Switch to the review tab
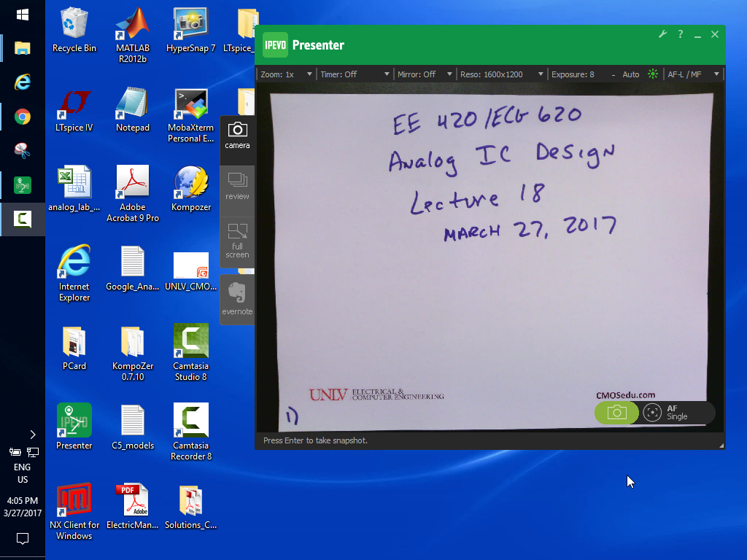 pyautogui.click(x=237, y=187)
